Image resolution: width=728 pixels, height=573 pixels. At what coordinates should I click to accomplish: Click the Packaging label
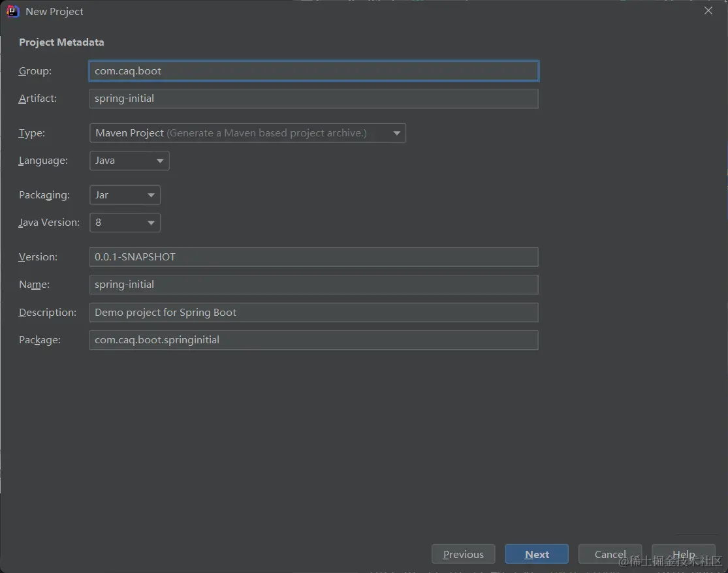click(44, 195)
